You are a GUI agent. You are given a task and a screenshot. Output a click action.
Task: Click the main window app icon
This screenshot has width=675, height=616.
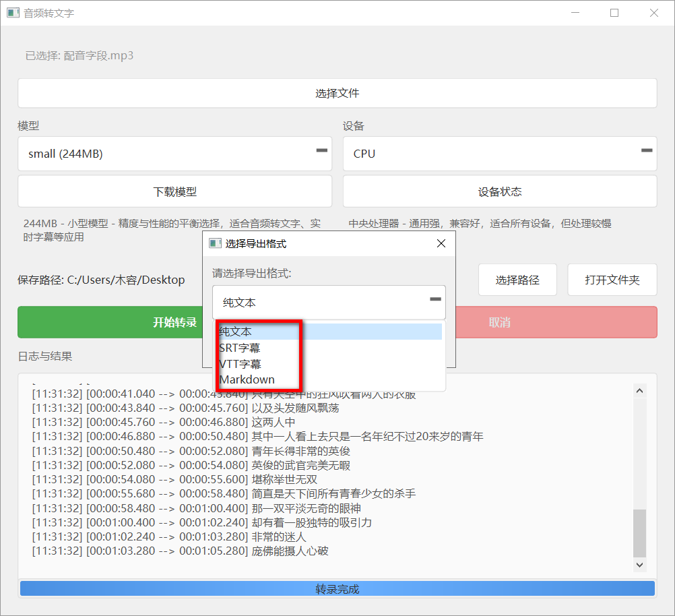point(13,13)
